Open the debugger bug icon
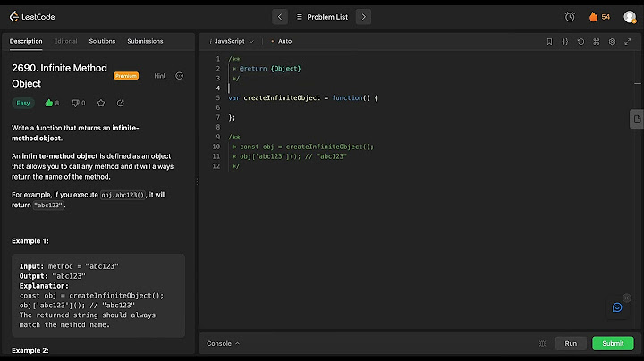 (543, 343)
